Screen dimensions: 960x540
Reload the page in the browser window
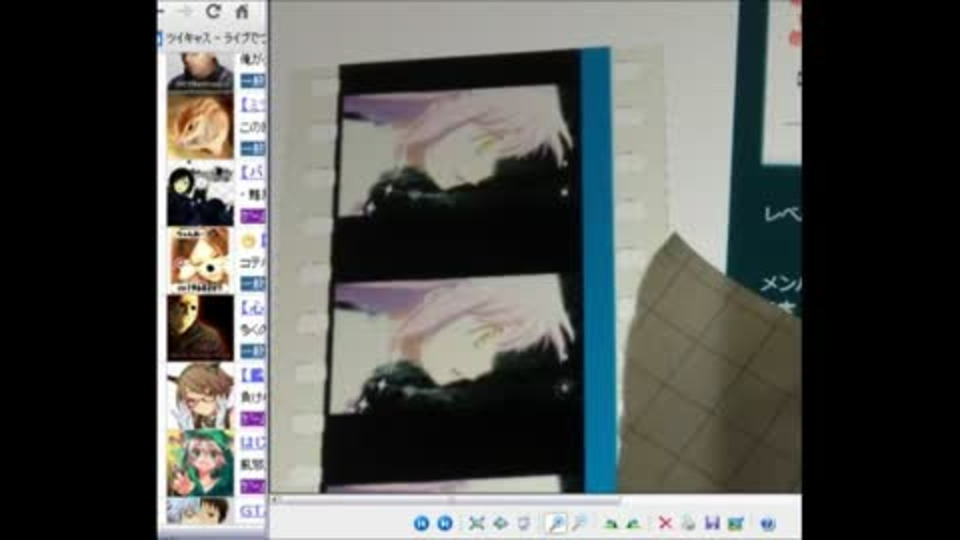coord(213,11)
